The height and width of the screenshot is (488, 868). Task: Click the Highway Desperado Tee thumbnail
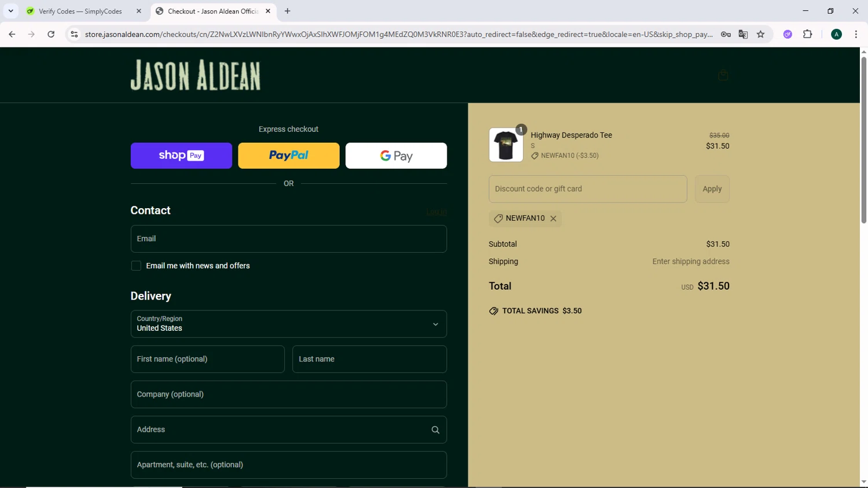[x=506, y=145]
